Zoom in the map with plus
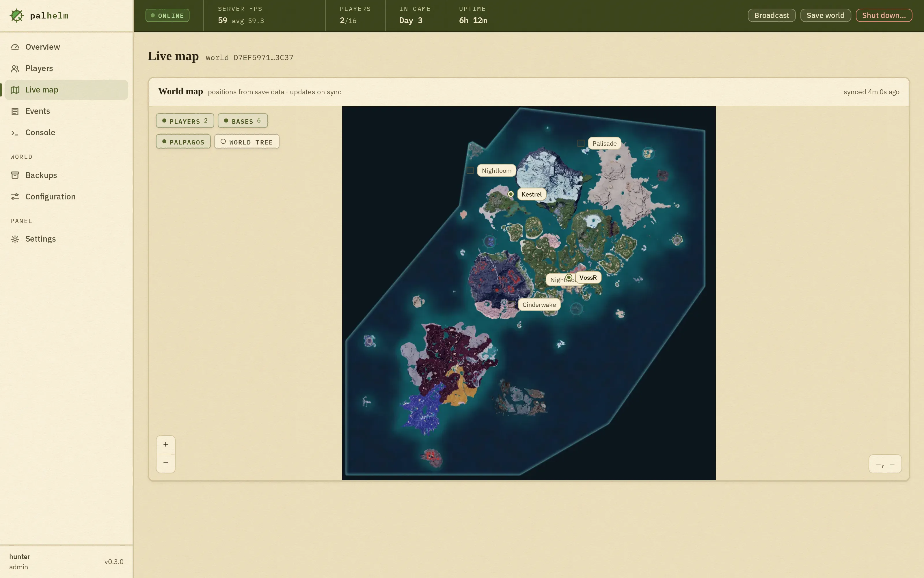Screen dimensions: 924x578 coord(166,444)
